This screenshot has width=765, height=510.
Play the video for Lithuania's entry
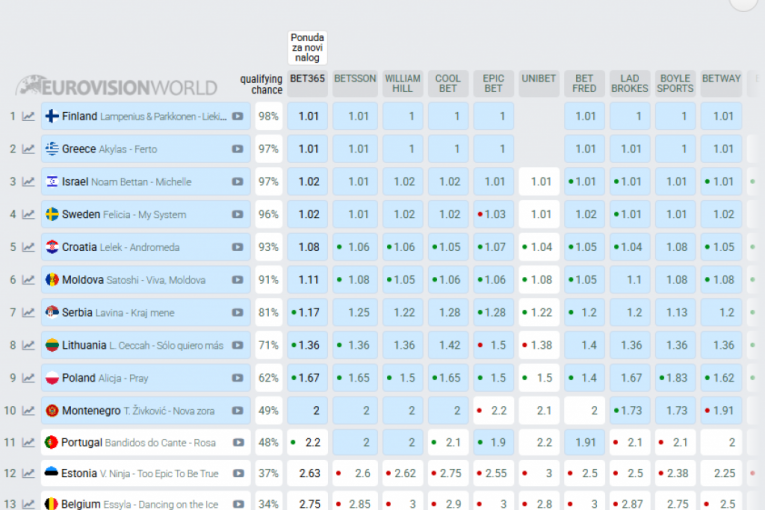(238, 345)
